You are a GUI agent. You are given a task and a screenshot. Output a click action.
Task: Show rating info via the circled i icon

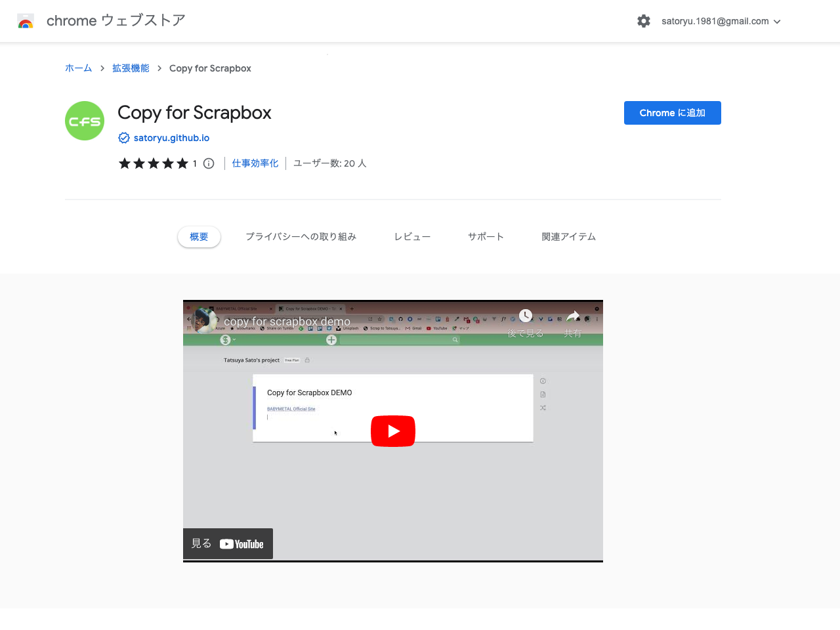(209, 163)
